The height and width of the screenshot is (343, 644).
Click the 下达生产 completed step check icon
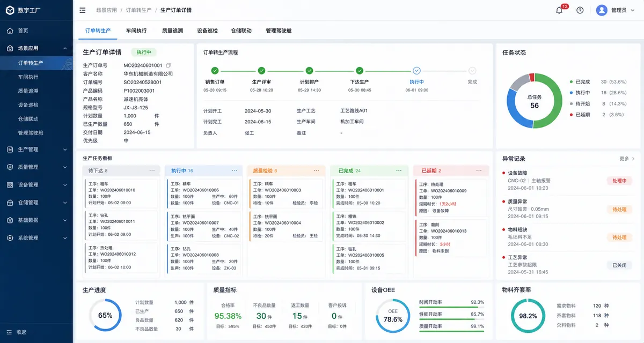(360, 70)
